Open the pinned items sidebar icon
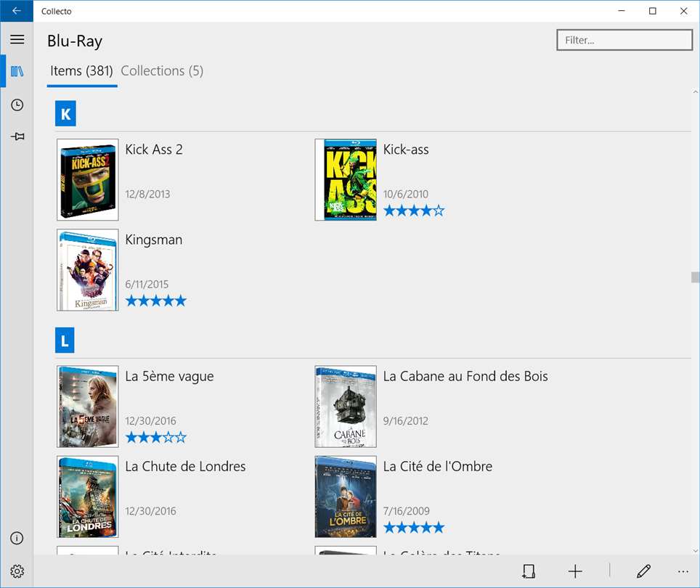This screenshot has width=700, height=588. coord(17,136)
